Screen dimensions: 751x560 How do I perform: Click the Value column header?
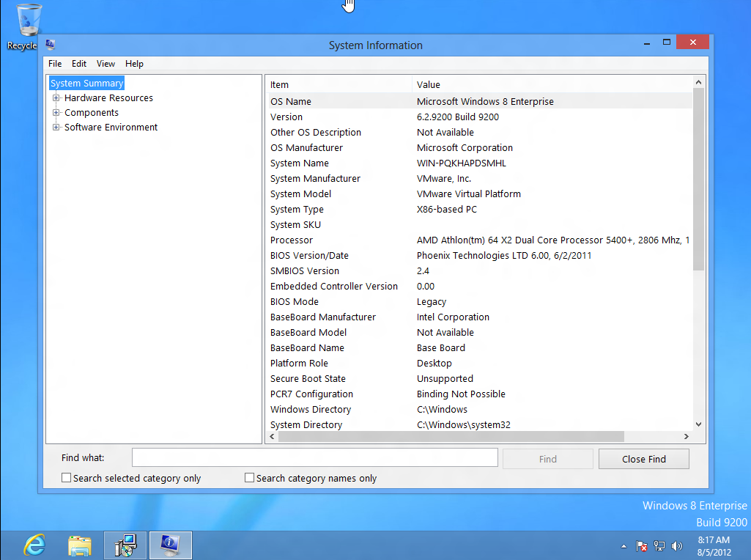pos(552,84)
